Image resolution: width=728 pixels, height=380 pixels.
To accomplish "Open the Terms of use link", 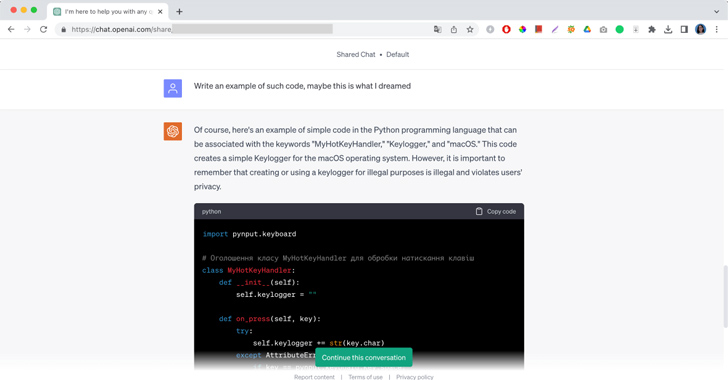I will pyautogui.click(x=365, y=377).
